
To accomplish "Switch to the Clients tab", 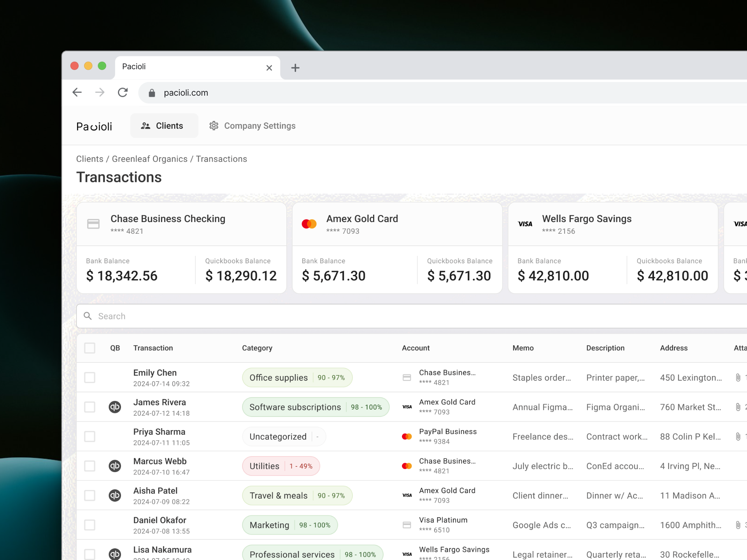I will [x=164, y=126].
